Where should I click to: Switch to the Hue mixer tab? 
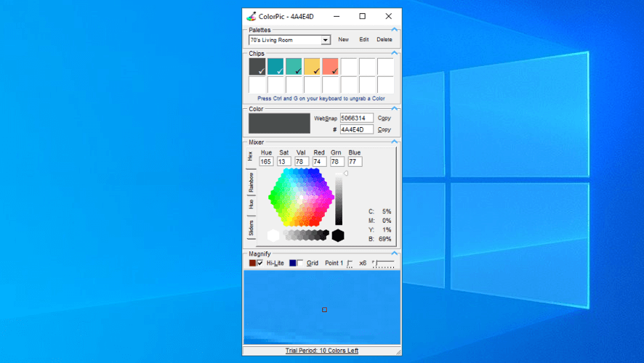pyautogui.click(x=251, y=204)
